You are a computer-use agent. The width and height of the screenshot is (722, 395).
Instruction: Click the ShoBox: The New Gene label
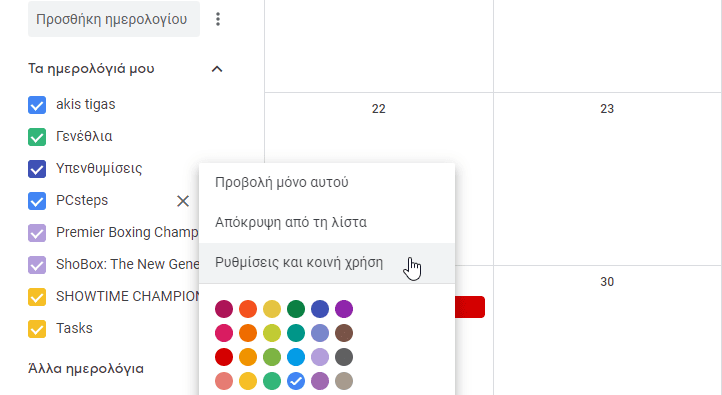click(x=128, y=264)
